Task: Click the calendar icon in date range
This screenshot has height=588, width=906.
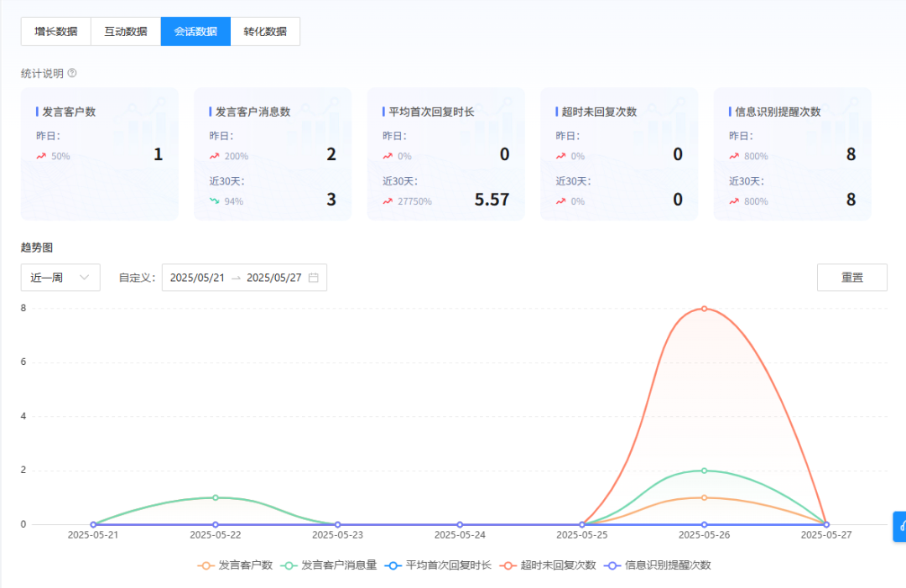Action: point(314,278)
